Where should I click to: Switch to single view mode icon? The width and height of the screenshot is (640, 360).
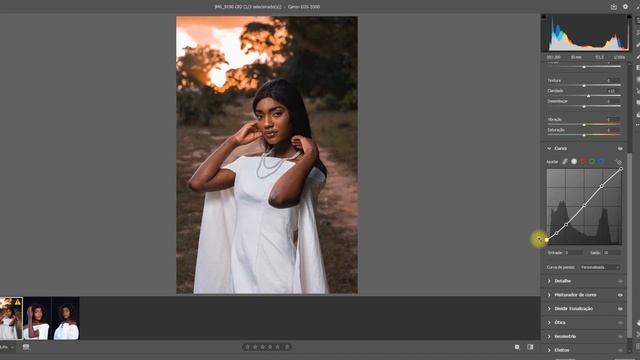coord(517,347)
